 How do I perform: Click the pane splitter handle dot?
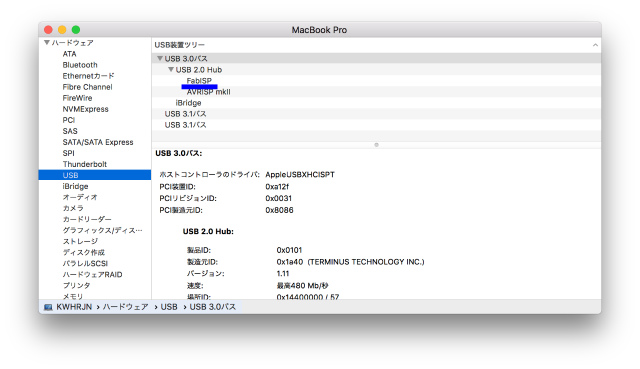[376, 145]
